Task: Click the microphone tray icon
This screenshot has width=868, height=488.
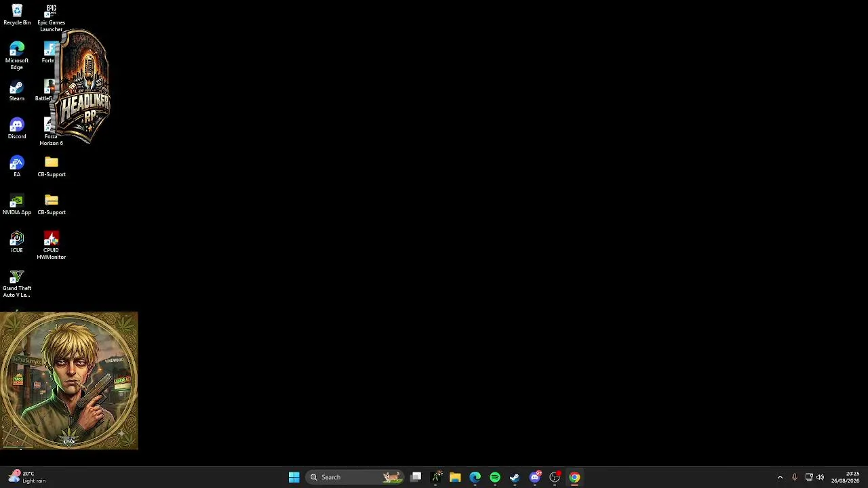Action: tap(795, 477)
